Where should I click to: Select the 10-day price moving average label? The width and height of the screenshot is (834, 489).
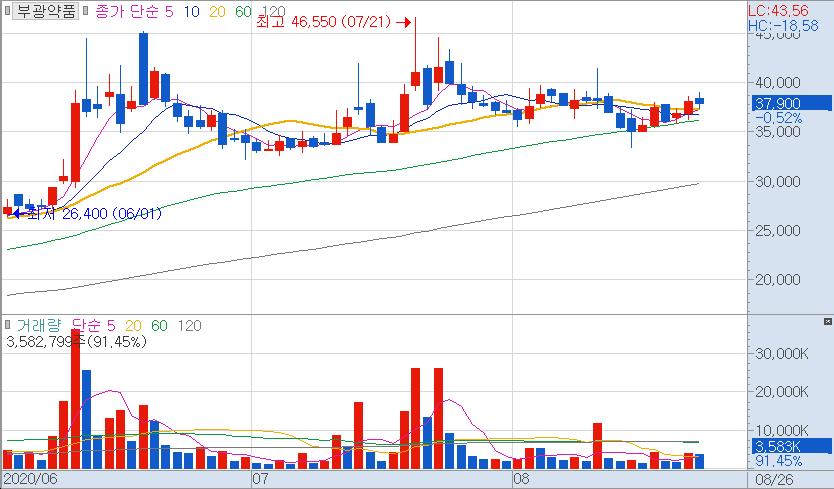[191, 11]
